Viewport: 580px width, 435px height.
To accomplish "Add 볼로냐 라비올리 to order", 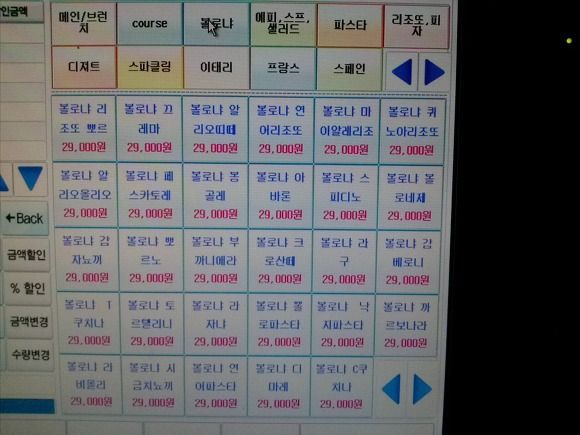I will [91, 385].
